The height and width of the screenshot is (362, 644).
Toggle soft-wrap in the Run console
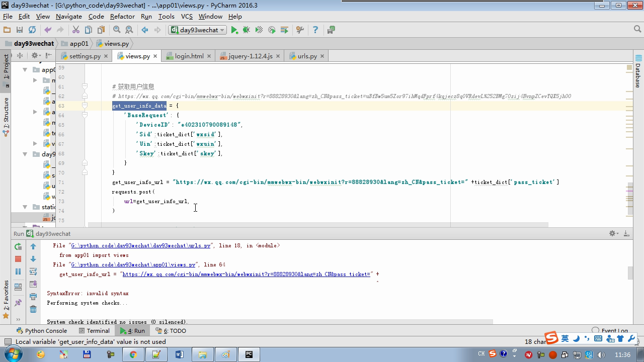coord(33,271)
